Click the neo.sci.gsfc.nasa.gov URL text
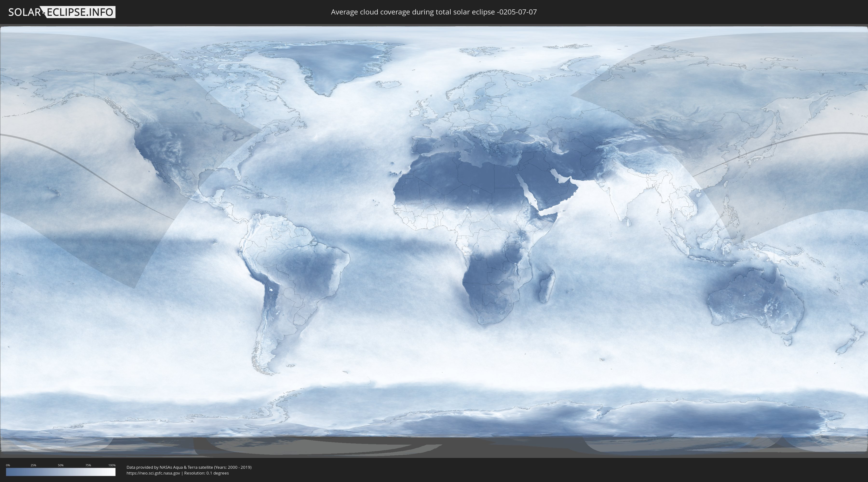The width and height of the screenshot is (868, 482). pos(153,473)
